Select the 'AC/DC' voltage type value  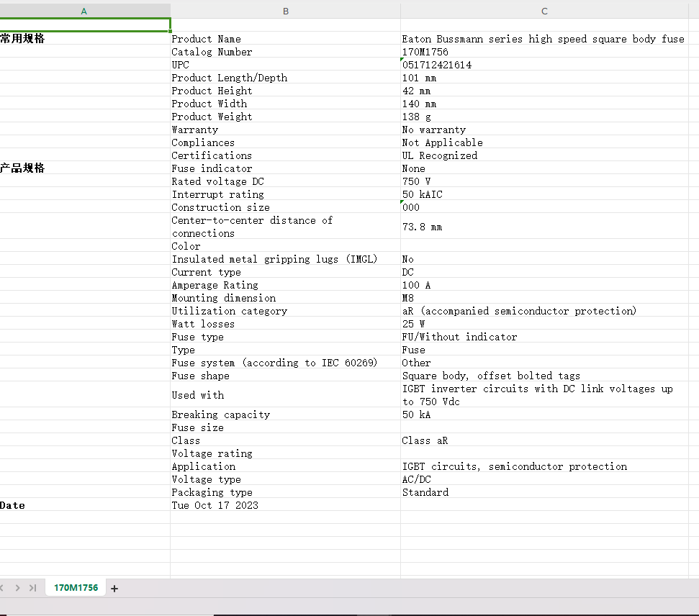tap(544, 479)
